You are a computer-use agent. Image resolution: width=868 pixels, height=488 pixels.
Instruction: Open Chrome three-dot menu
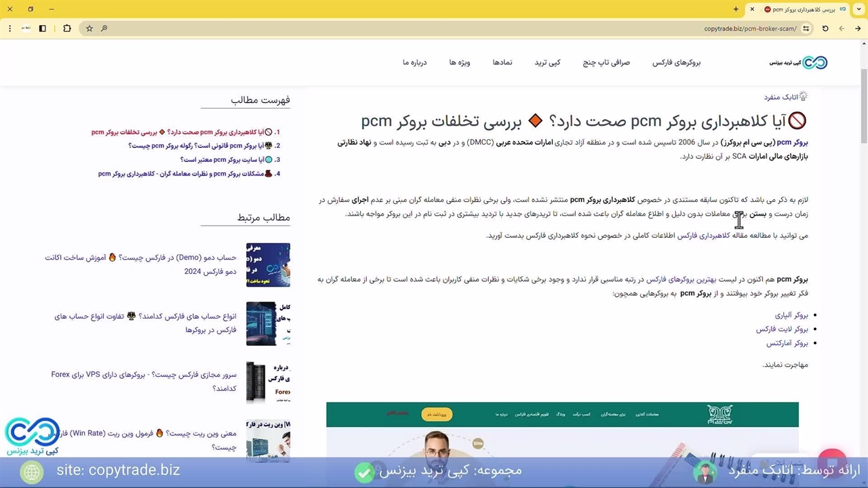[9, 28]
